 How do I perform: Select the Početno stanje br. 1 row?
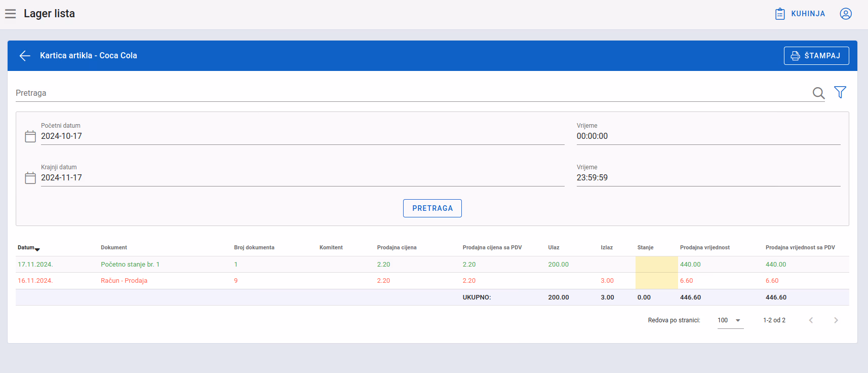(432, 265)
